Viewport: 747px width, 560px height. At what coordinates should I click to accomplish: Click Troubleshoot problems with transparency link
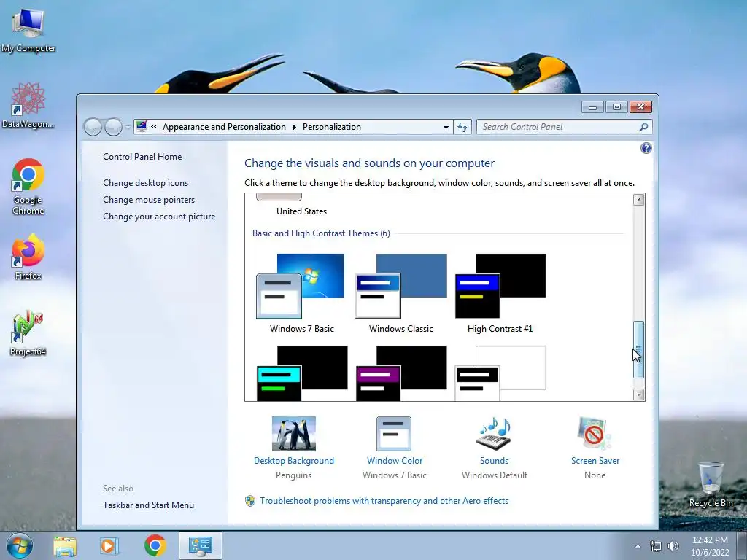[x=384, y=501]
